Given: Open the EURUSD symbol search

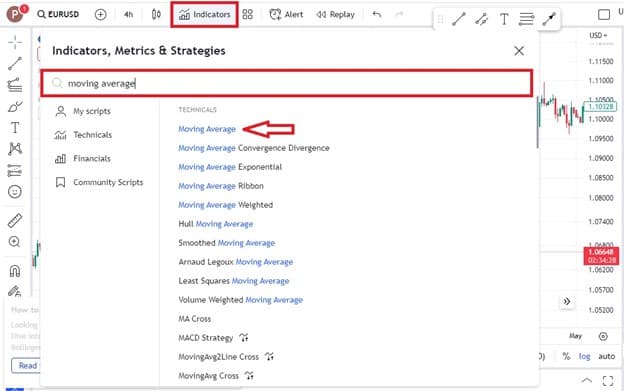Looking at the screenshot, I should pos(58,14).
